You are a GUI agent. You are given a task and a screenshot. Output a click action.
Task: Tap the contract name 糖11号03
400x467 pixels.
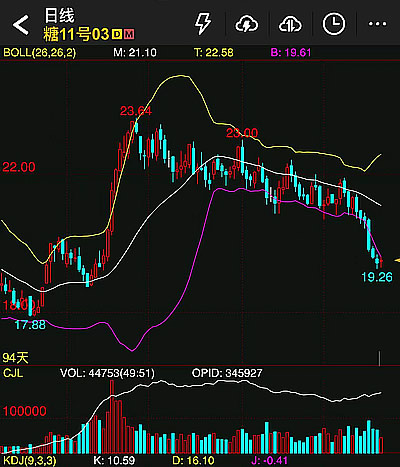pyautogui.click(x=76, y=34)
